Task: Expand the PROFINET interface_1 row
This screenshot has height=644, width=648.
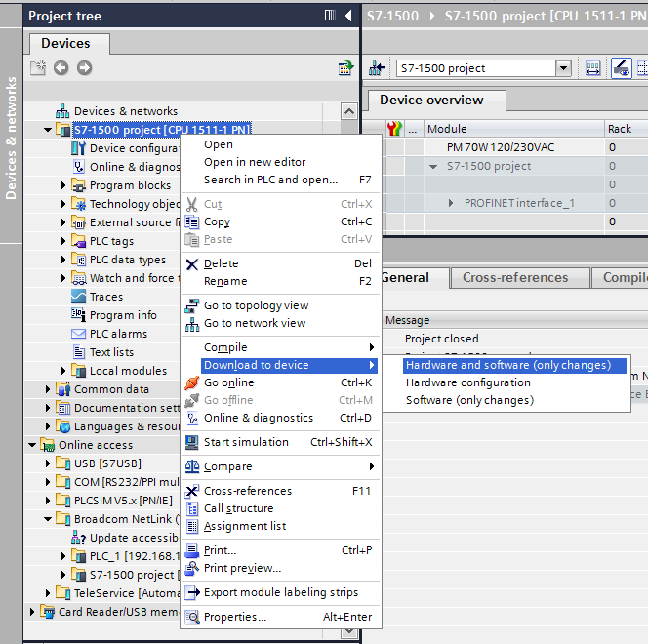Action: tap(451, 203)
